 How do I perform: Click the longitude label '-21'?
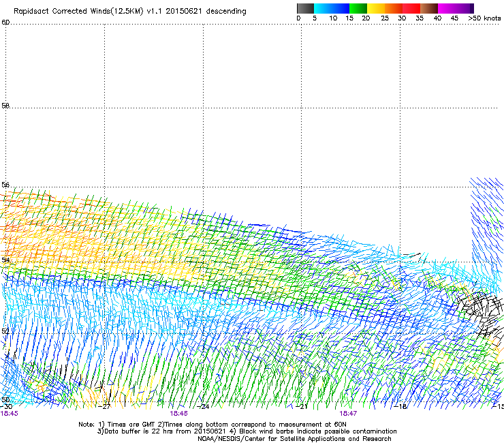pos(302,407)
